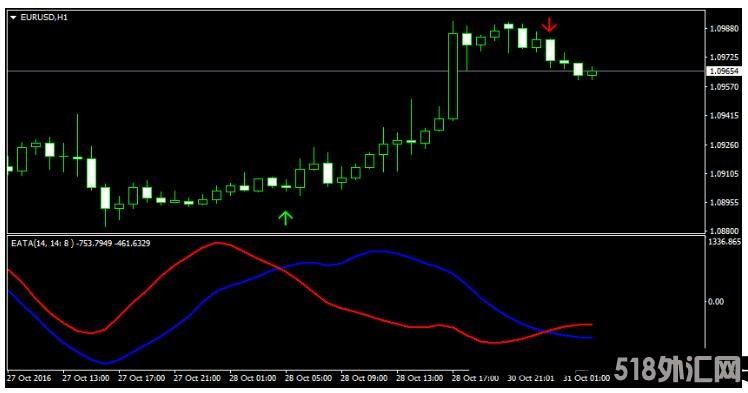Select indicator scale value 1336.865

tap(725, 242)
